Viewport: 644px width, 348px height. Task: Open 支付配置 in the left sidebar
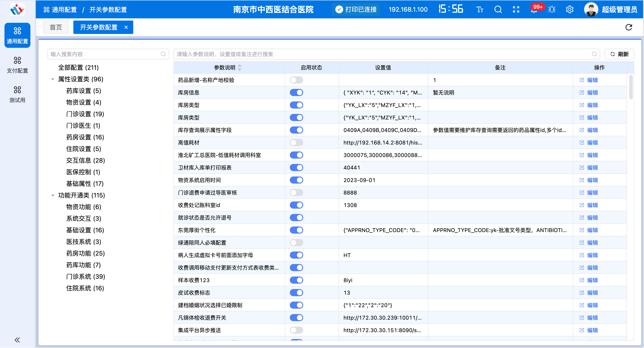click(17, 65)
